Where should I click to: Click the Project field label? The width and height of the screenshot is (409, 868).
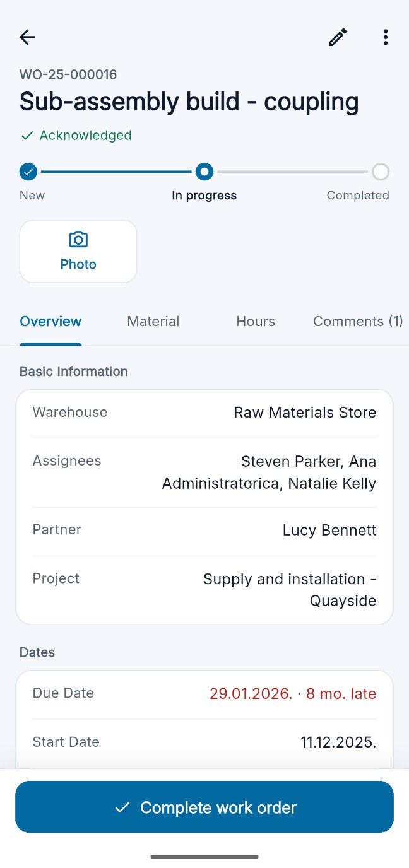click(56, 578)
